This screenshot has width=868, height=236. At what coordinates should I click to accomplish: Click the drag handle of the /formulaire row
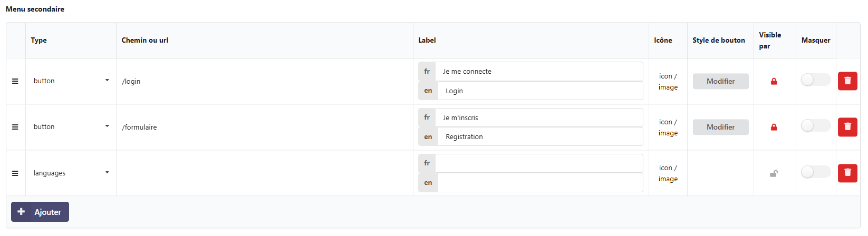(x=15, y=127)
